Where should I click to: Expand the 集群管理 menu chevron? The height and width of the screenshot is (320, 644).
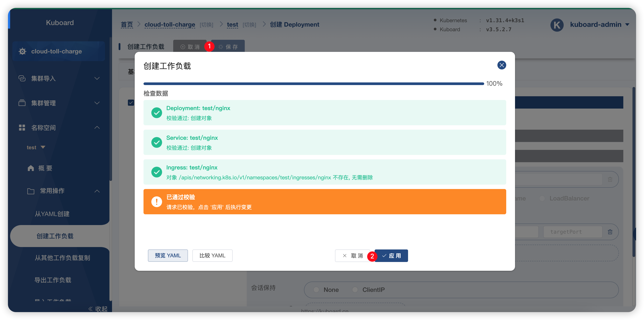(97, 103)
